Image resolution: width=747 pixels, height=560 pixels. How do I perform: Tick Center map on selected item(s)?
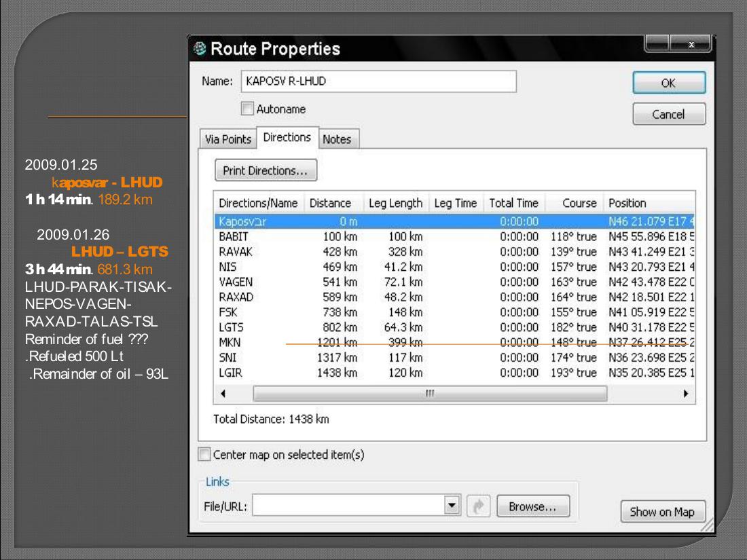(204, 454)
